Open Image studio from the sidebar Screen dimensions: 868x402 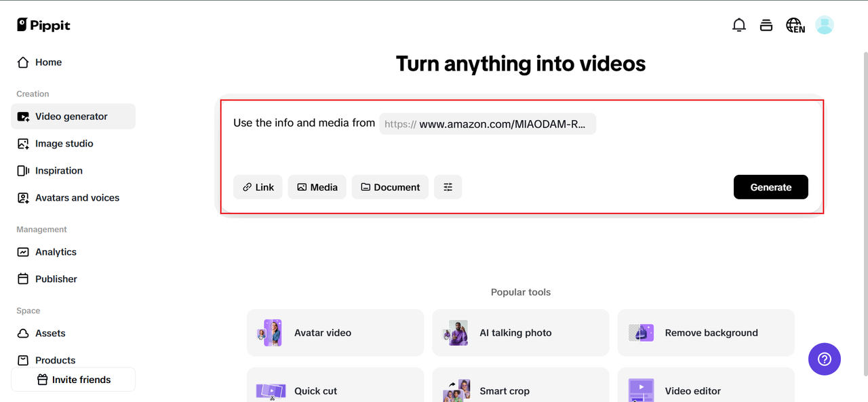[64, 144]
